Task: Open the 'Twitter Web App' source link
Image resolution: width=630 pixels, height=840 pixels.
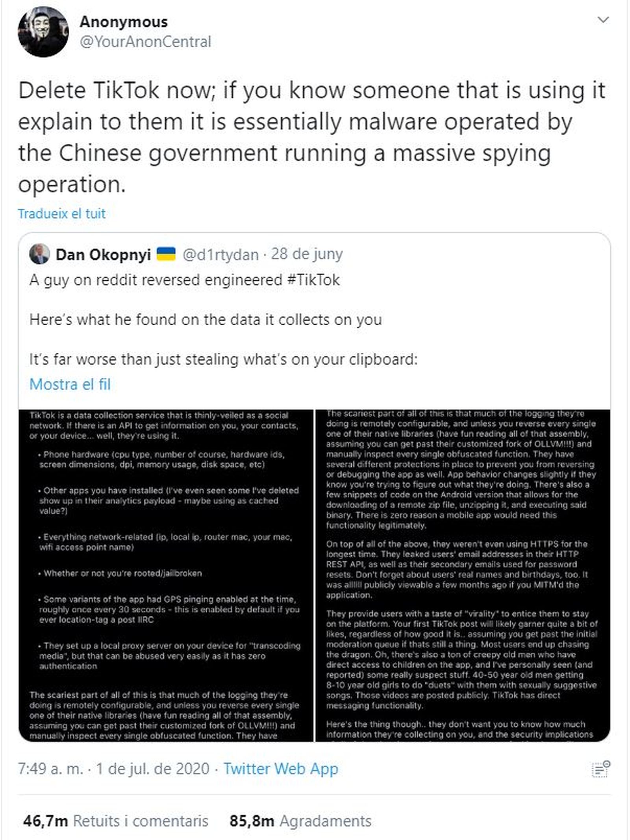Action: click(281, 768)
